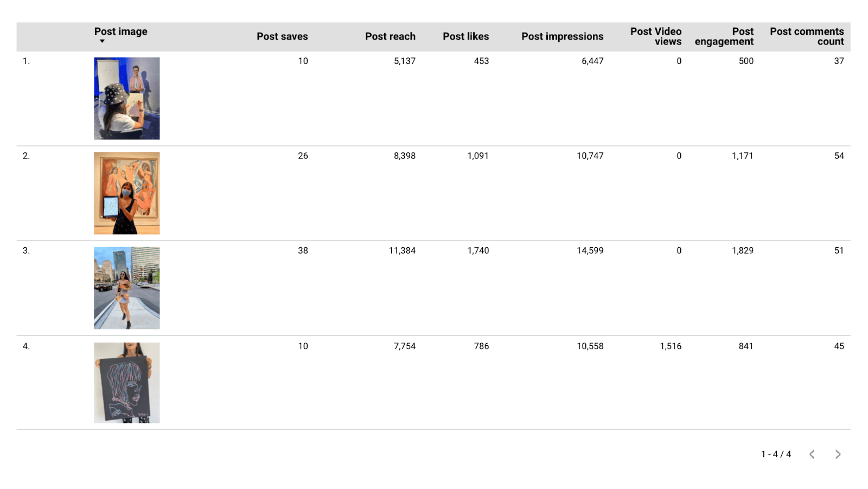The width and height of the screenshot is (868, 489).
Task: Select the 1,516 video views value
Action: (671, 346)
